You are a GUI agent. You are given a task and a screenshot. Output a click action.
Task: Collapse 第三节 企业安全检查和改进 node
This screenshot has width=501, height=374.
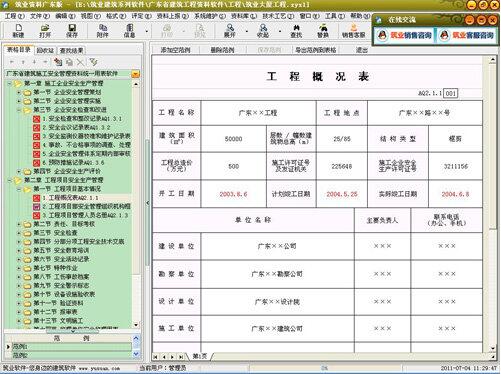(19, 110)
